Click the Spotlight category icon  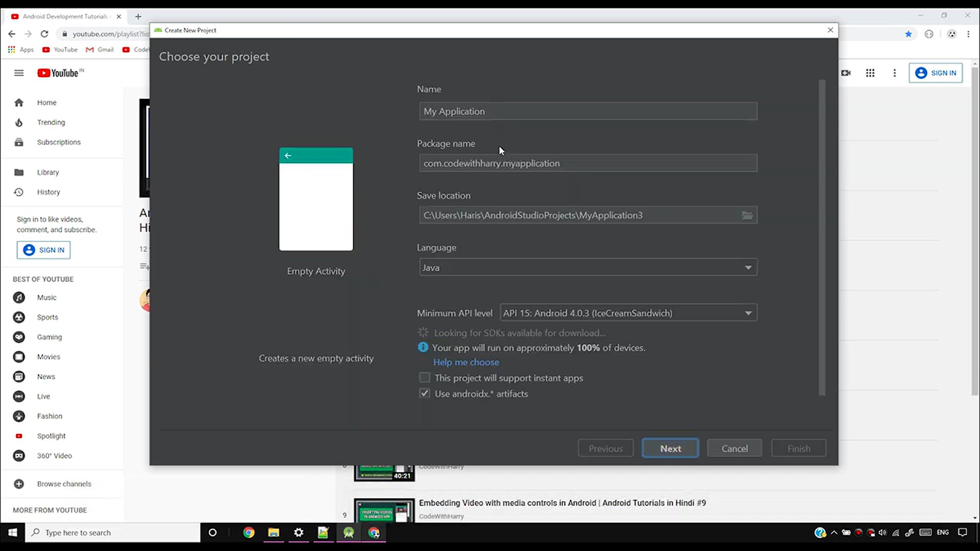(x=19, y=436)
